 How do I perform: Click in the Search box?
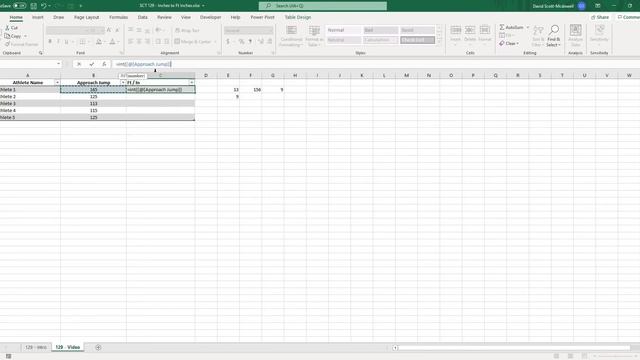323,6
